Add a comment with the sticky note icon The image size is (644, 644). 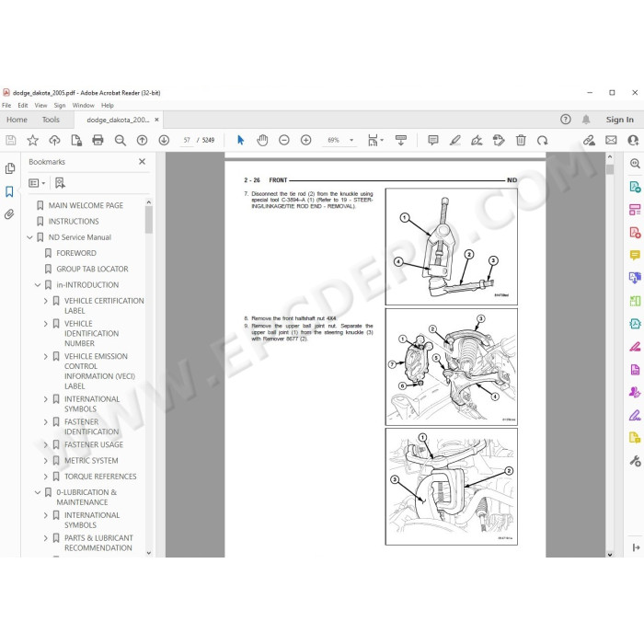tap(433, 141)
